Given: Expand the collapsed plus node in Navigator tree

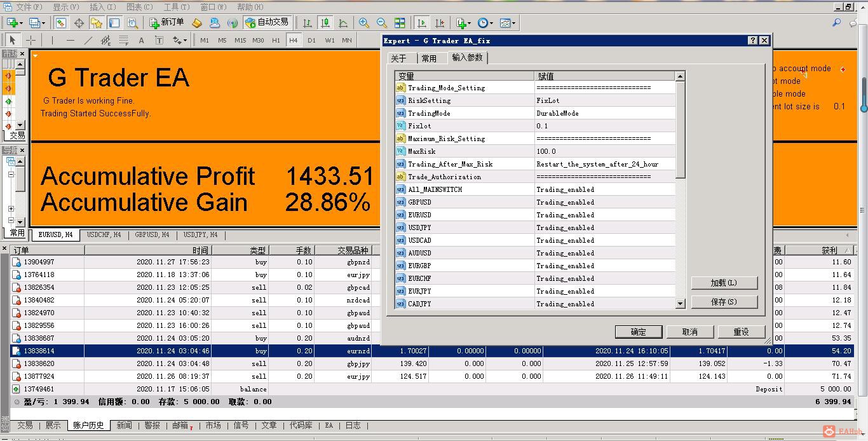Looking at the screenshot, I should pyautogui.click(x=11, y=208).
